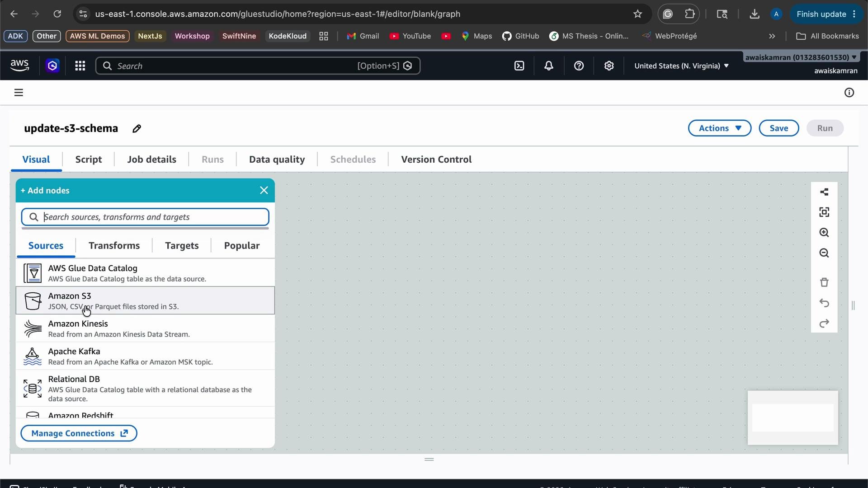Zoom out on the canvas
Screen dimensions: 868x488
click(x=824, y=253)
